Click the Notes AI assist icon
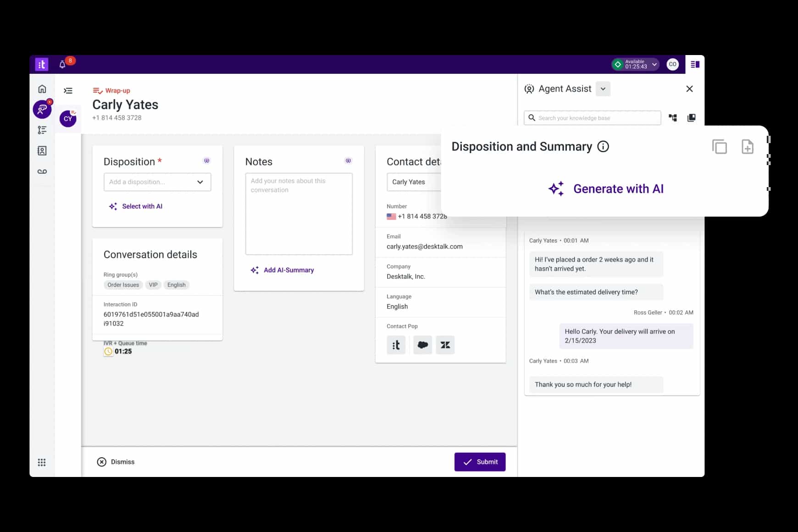Viewport: 798px width, 532px height. coord(348,161)
